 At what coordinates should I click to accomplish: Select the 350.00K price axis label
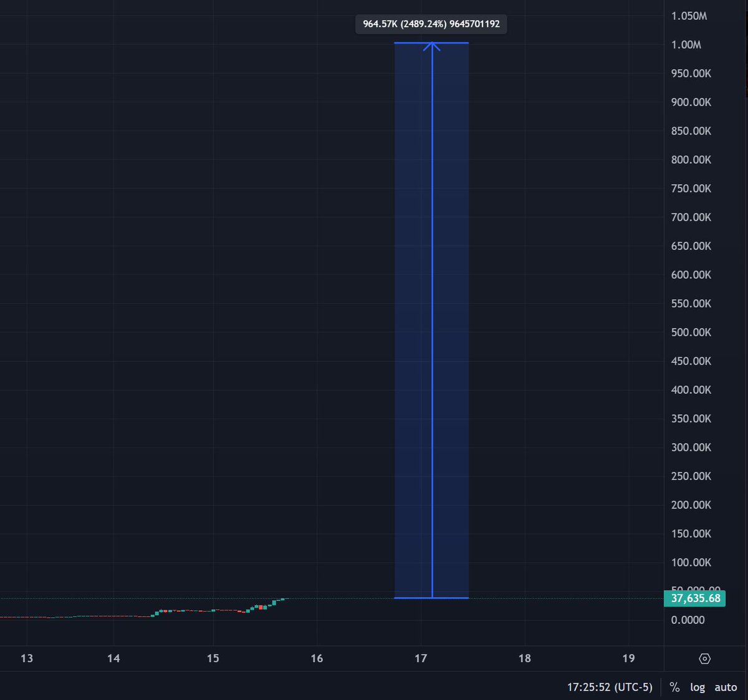[691, 419]
